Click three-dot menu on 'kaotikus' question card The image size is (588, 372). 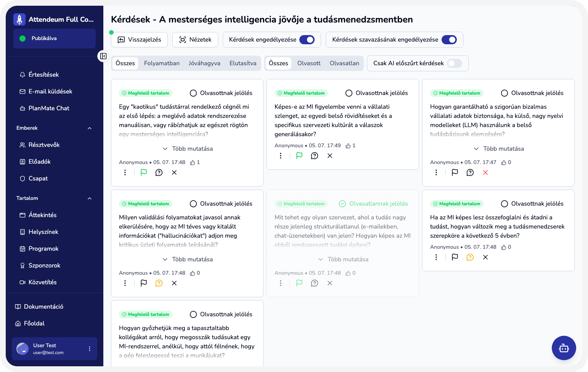[125, 172]
